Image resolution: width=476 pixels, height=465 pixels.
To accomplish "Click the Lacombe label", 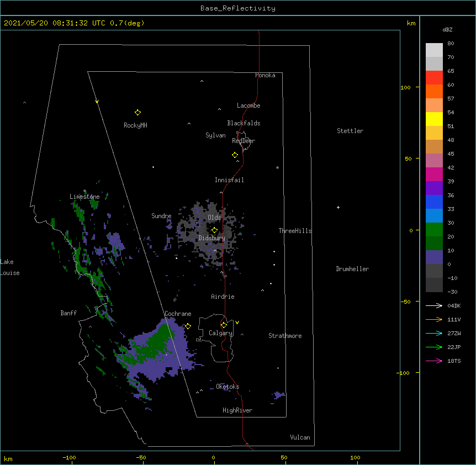I will click(248, 105).
